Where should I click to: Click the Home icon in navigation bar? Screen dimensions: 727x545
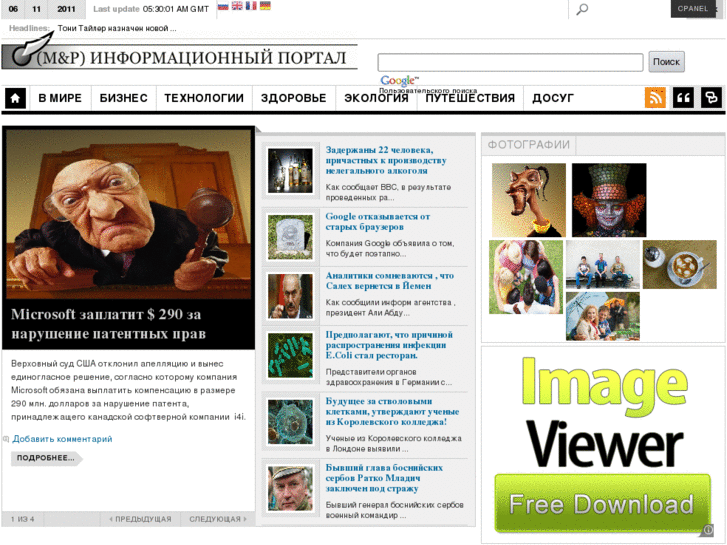pos(15,98)
